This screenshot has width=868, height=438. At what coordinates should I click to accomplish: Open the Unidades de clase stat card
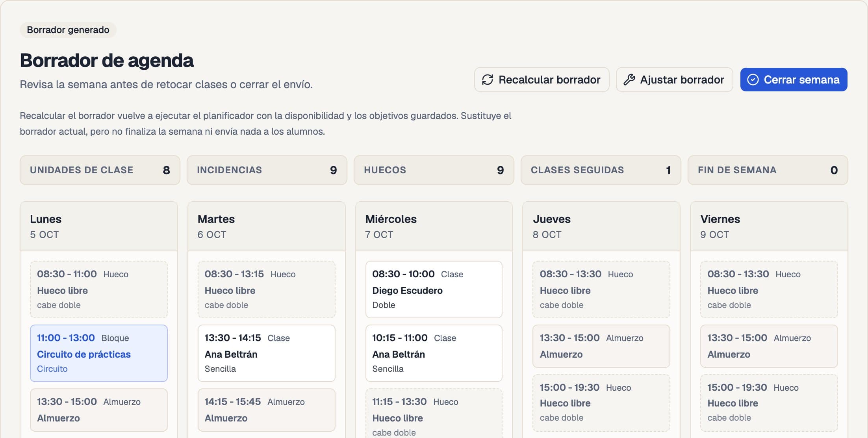click(x=100, y=170)
